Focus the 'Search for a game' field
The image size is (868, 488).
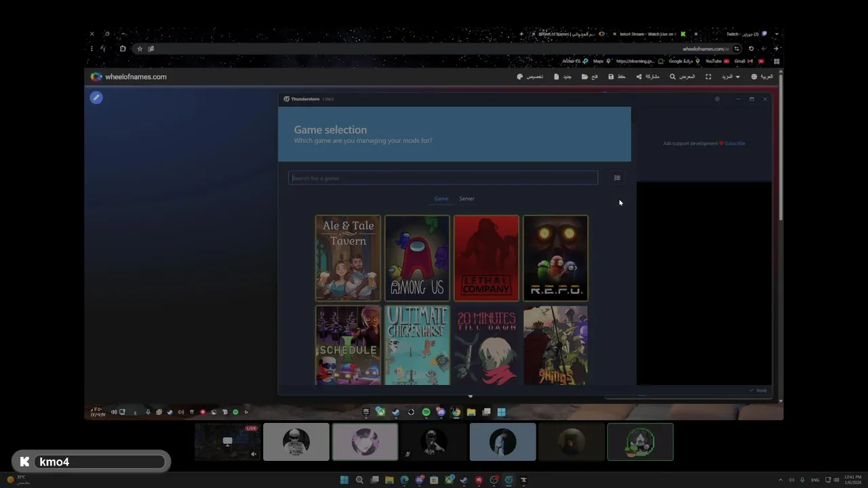[443, 178]
